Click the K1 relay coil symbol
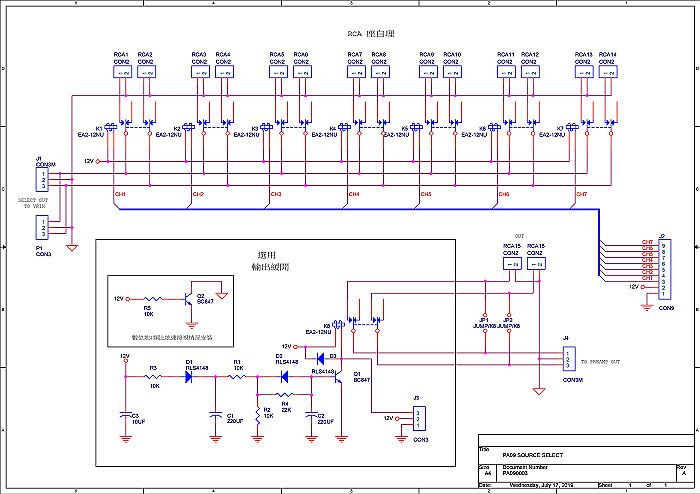 [x=112, y=129]
